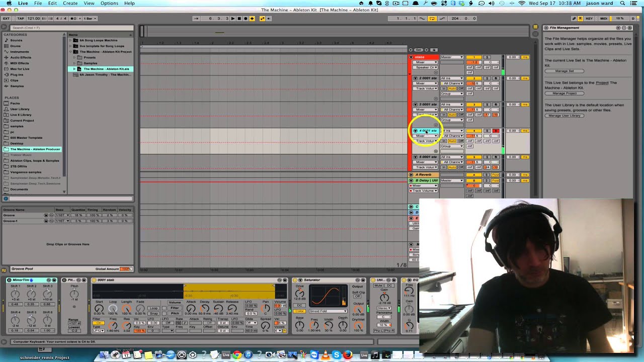Collapse The Machine - Ableton Kit Project folder

(x=70, y=52)
